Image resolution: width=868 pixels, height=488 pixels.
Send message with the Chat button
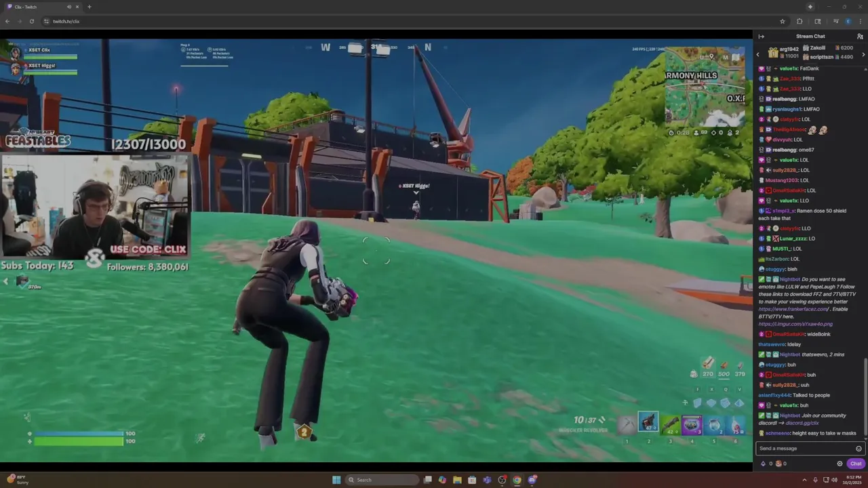pyautogui.click(x=856, y=464)
